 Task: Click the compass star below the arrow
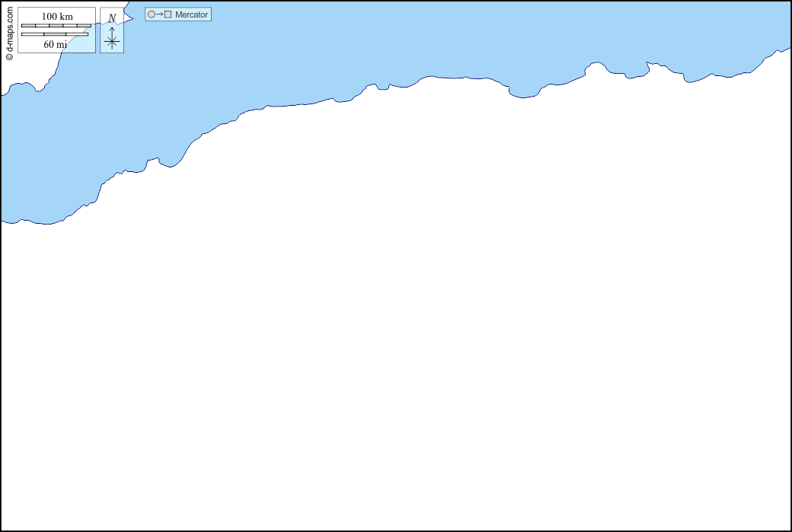tap(112, 43)
